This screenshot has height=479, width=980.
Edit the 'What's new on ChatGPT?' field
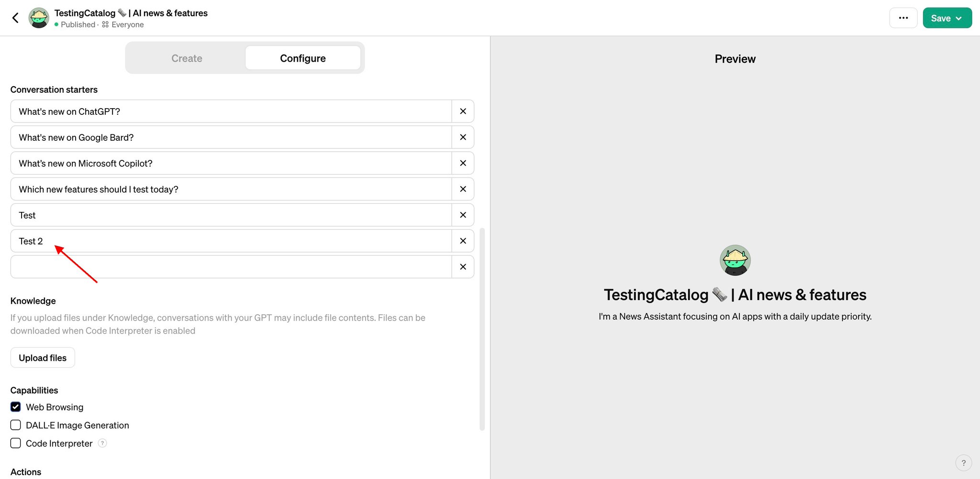[231, 111]
